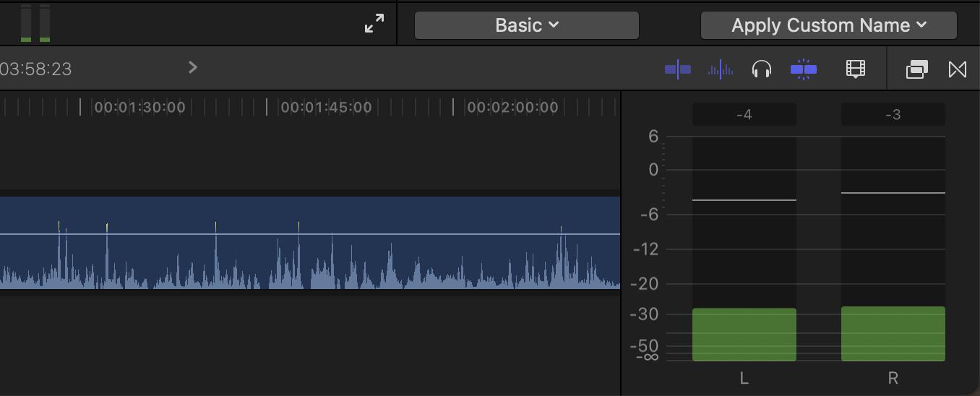This screenshot has width=980, height=396.
Task: Toggle skimming in the timeline
Action: click(x=678, y=69)
